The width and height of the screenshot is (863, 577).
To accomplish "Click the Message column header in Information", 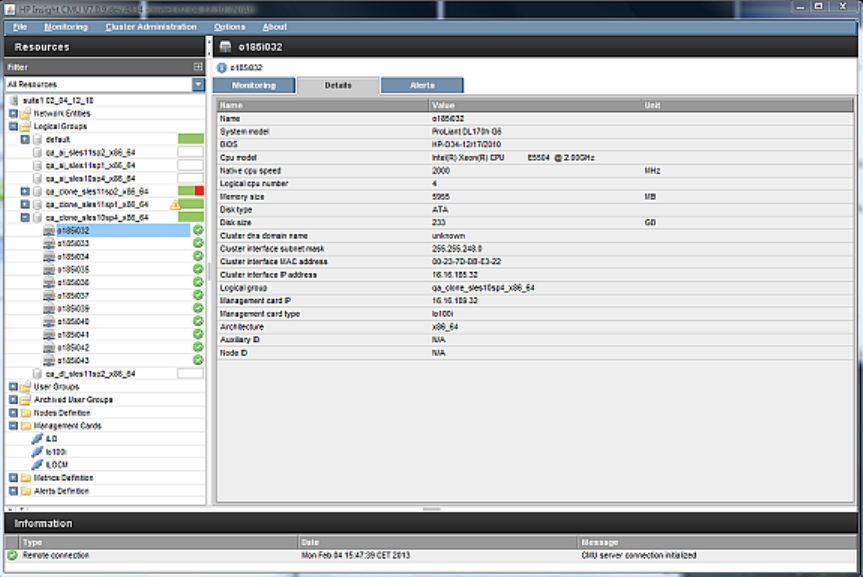I will point(717,542).
